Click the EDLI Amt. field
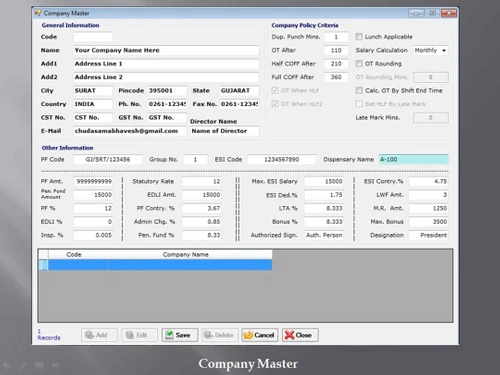Image resolution: width=500 pixels, height=375 pixels. tap(202, 195)
